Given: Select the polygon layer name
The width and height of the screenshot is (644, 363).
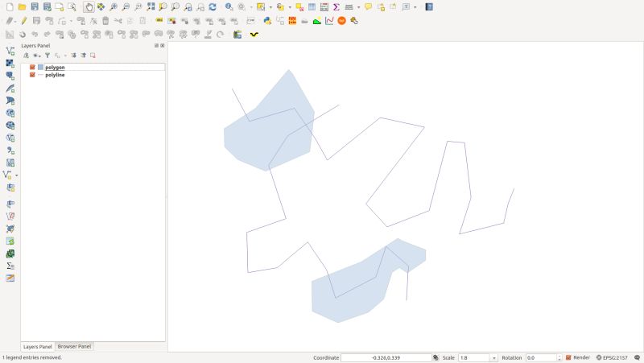Looking at the screenshot, I should (55, 68).
